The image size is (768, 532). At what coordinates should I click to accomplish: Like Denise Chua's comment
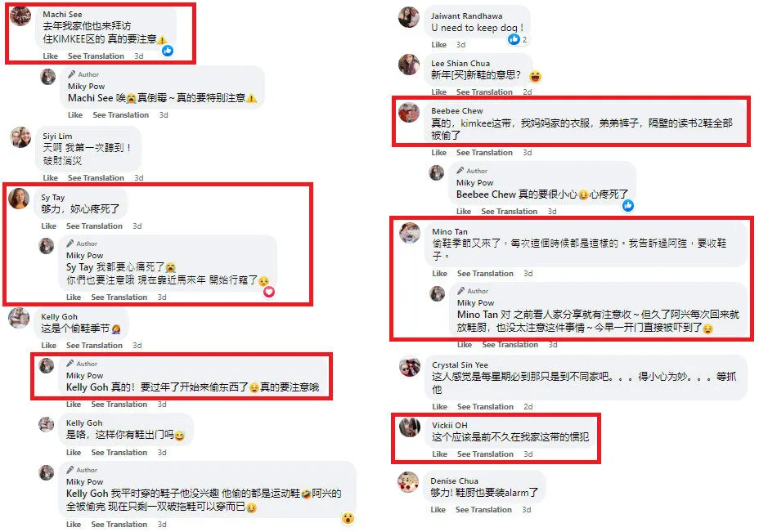coord(438,509)
